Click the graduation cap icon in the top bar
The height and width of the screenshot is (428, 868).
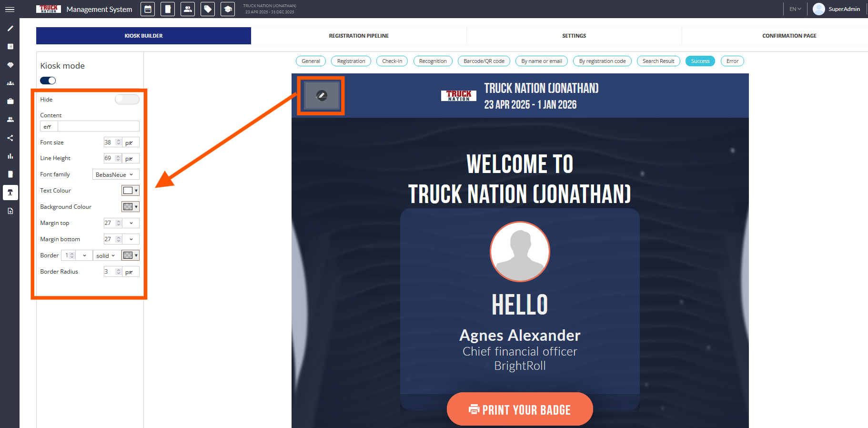(228, 9)
